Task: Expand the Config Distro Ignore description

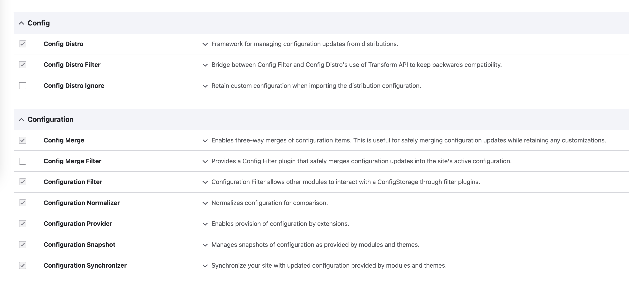Action: point(205,86)
